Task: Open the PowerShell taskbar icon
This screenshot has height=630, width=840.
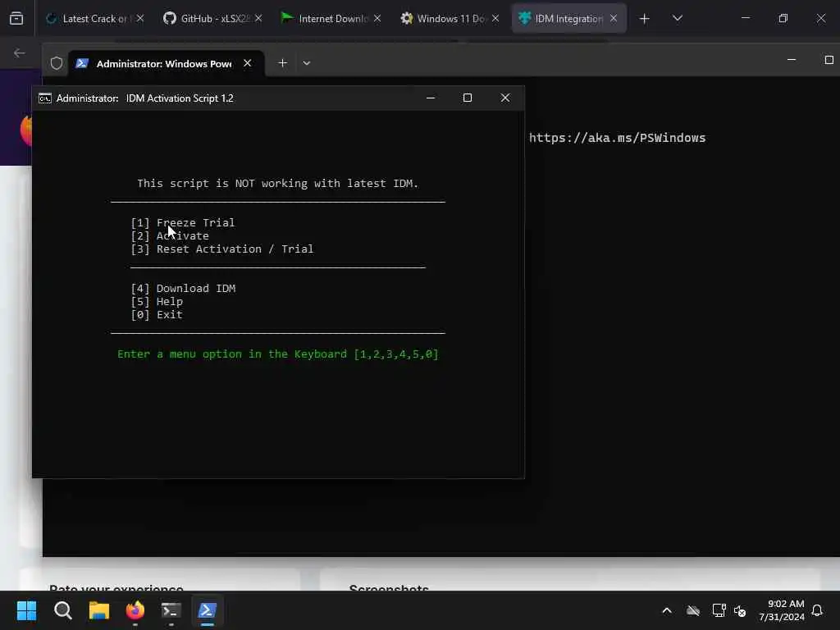Action: 207,610
